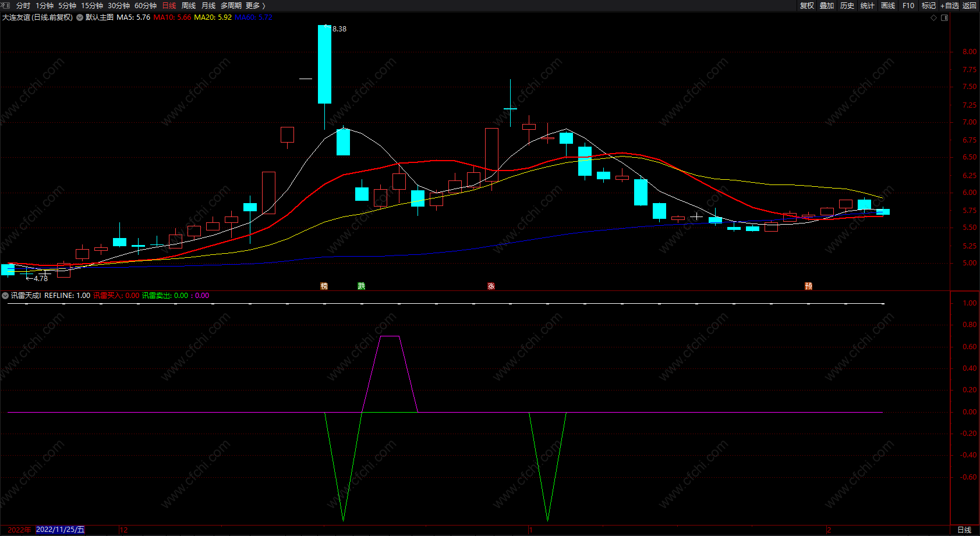Click the 讯雷天成 indicator name
The height and width of the screenshot is (536, 980).
[x=26, y=296]
